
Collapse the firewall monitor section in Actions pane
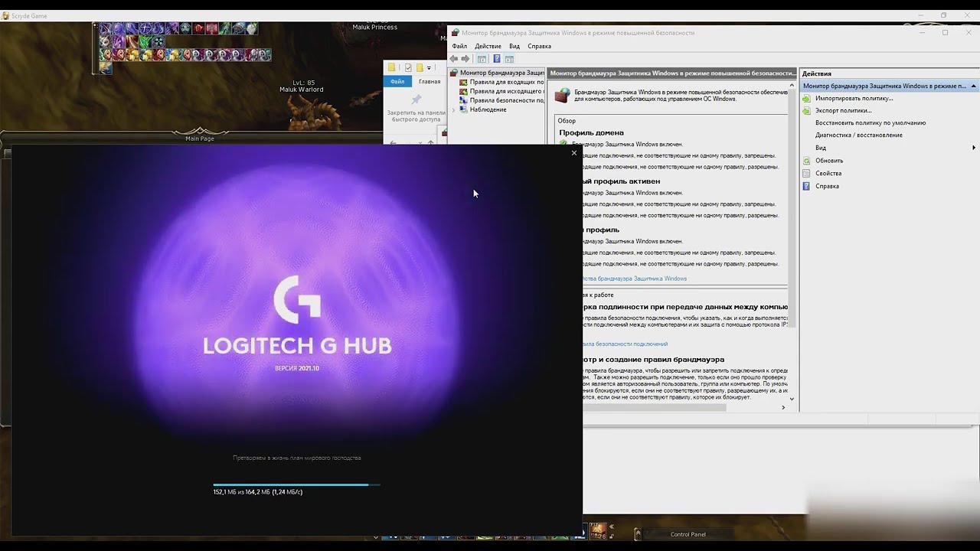click(974, 86)
